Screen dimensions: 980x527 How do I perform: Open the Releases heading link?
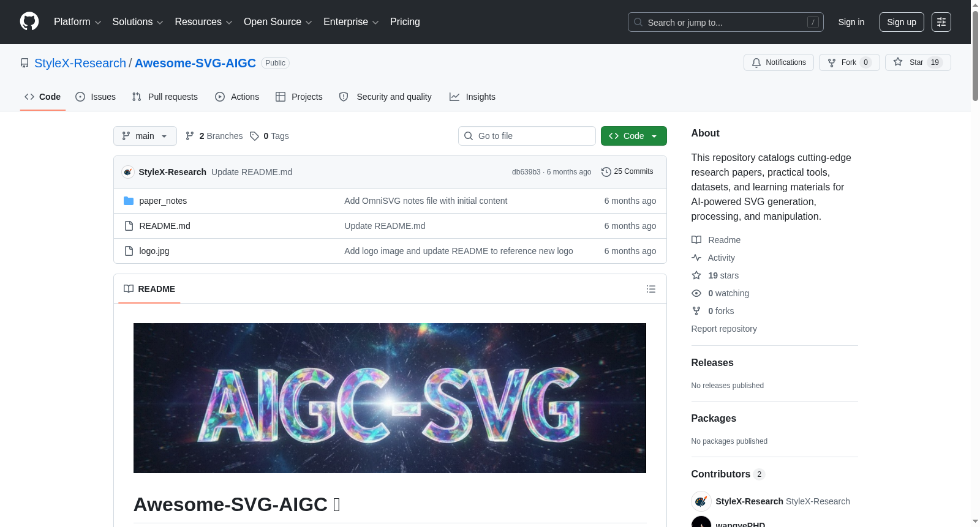712,363
